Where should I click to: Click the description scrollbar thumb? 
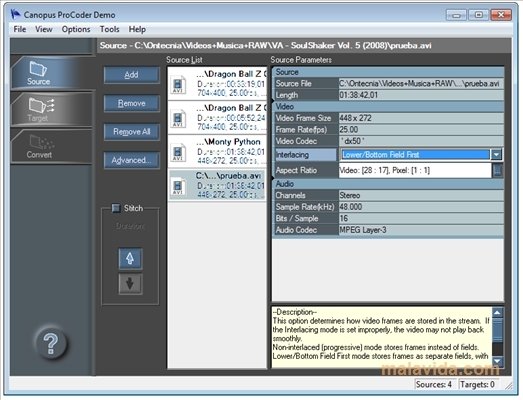click(x=497, y=330)
